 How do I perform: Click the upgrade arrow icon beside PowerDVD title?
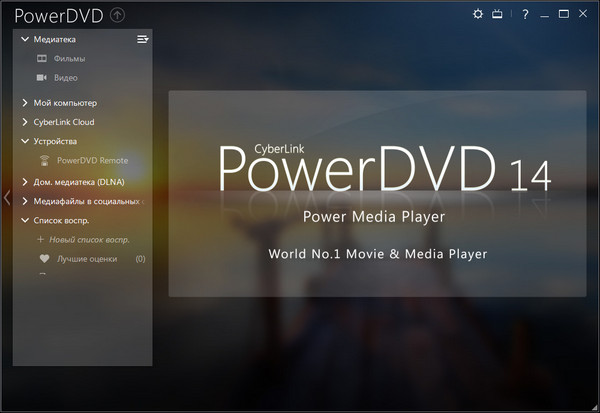tap(118, 14)
